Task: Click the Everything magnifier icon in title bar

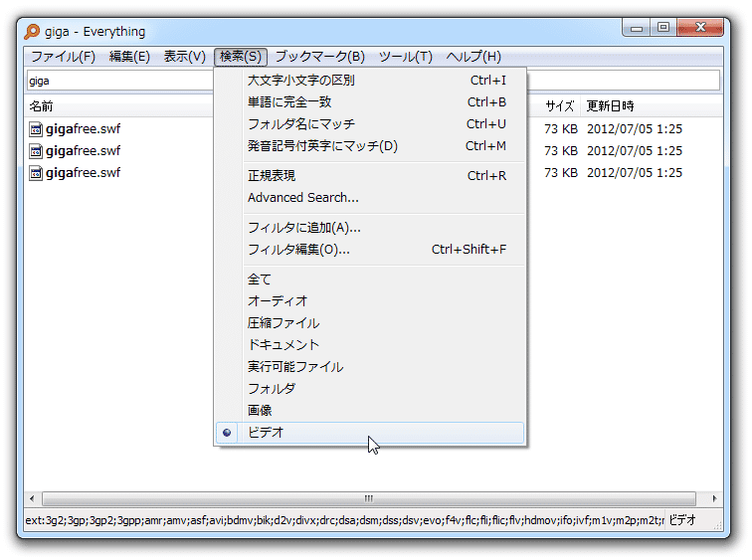Action: click(34, 32)
